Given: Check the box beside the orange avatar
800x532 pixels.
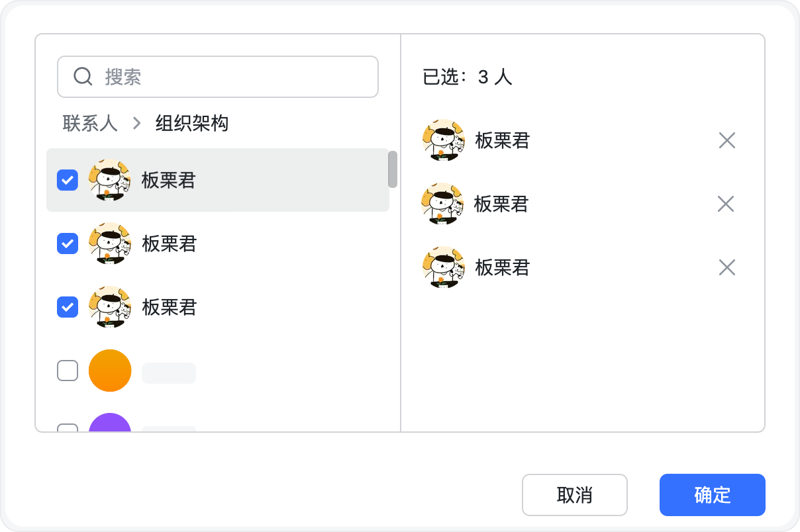Looking at the screenshot, I should [68, 371].
